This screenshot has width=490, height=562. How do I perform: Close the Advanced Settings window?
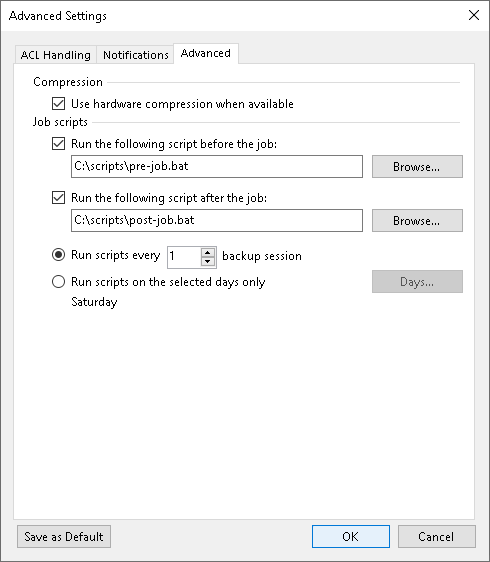tap(474, 15)
